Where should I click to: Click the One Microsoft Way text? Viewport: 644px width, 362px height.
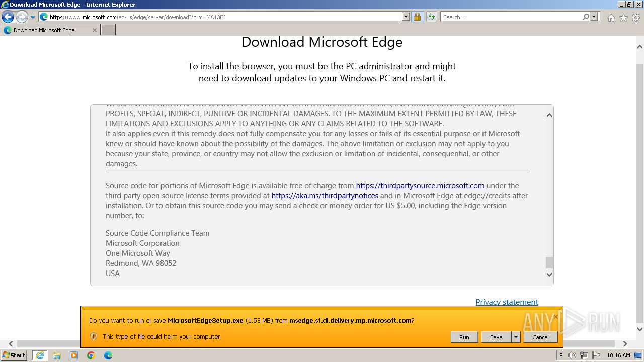(x=138, y=253)
